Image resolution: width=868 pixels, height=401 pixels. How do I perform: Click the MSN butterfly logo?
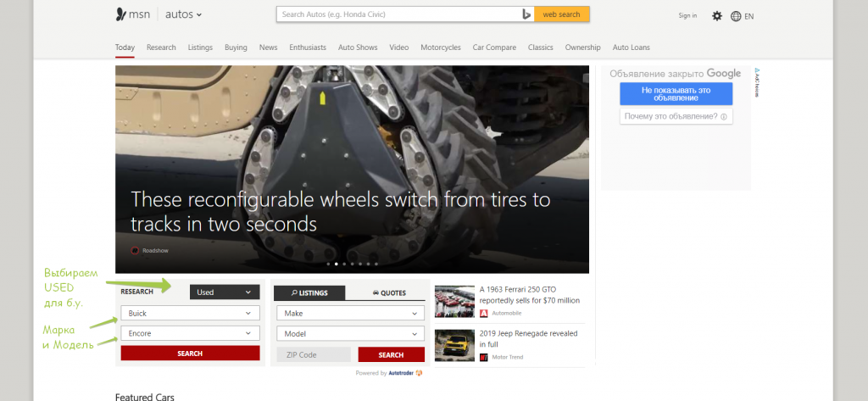point(121,15)
